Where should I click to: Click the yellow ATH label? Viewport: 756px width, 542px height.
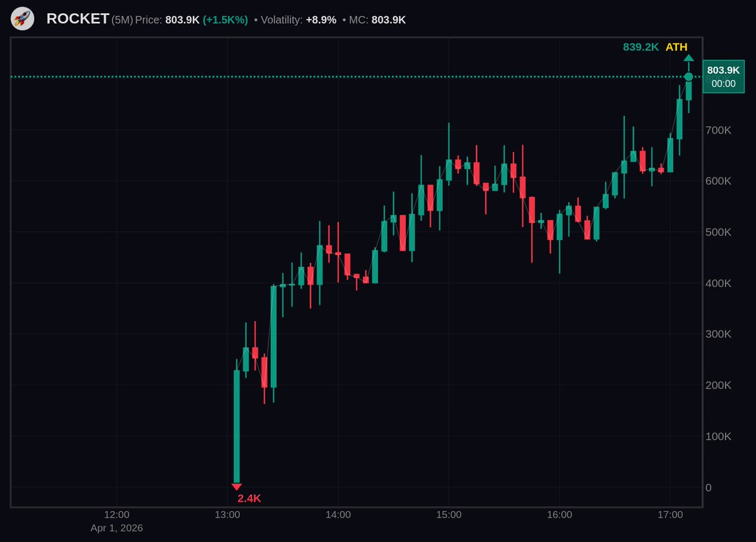tap(677, 47)
